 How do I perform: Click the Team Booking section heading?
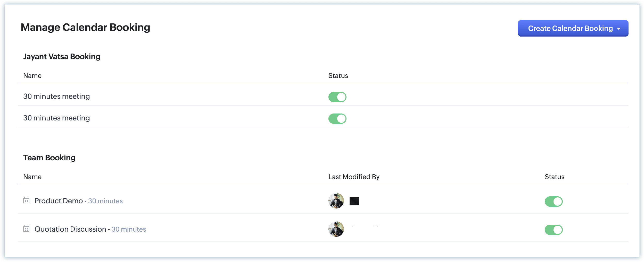(x=49, y=158)
